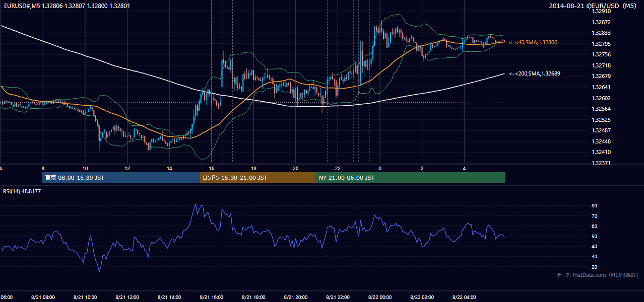This screenshot has height=302, width=644.
Task: Click the 40,SMA,1.32800 orange label
Action: (533, 43)
